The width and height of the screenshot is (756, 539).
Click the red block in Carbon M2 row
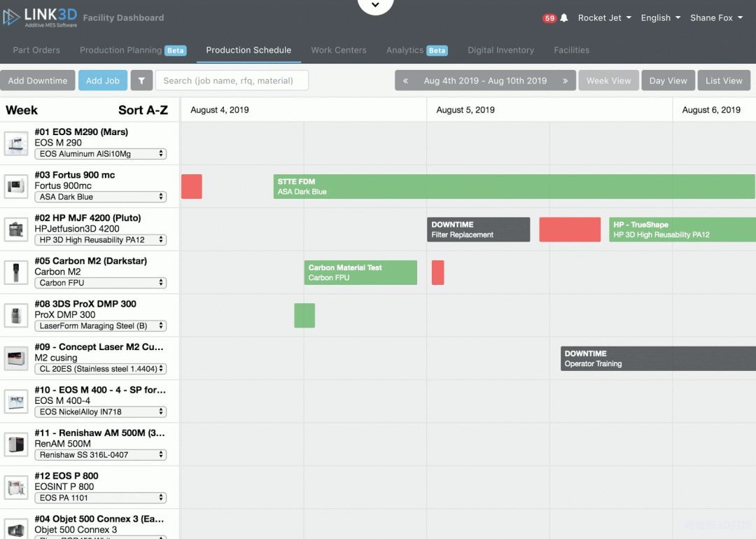[437, 272]
